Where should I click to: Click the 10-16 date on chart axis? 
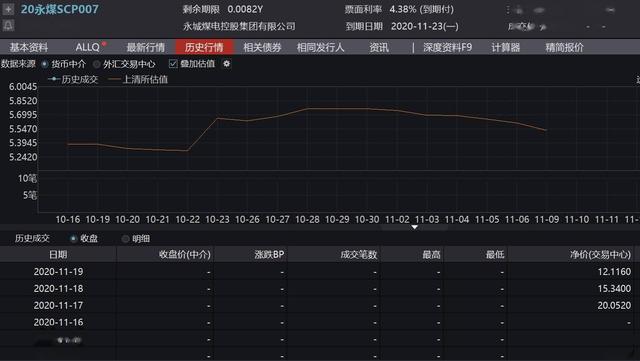coord(68,219)
